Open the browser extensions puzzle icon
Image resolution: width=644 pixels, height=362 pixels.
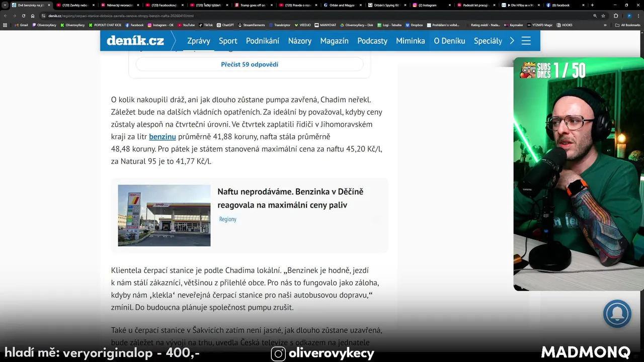click(616, 16)
